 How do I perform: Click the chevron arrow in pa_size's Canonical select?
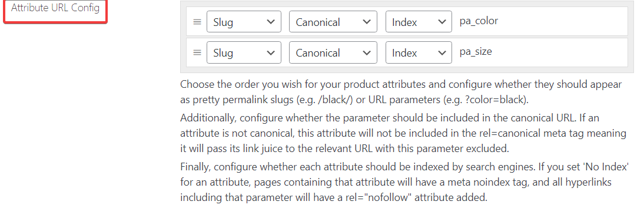pyautogui.click(x=367, y=52)
